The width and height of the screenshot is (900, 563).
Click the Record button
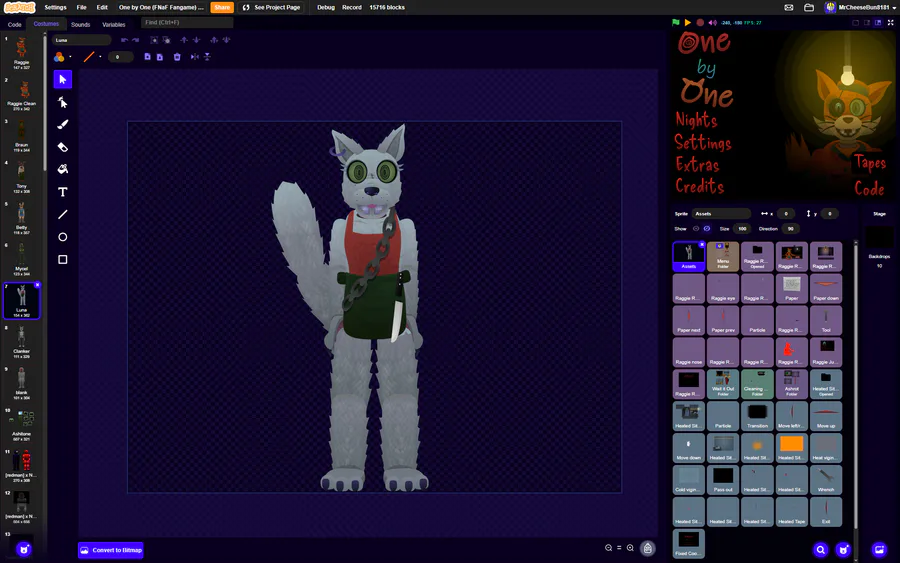click(352, 7)
